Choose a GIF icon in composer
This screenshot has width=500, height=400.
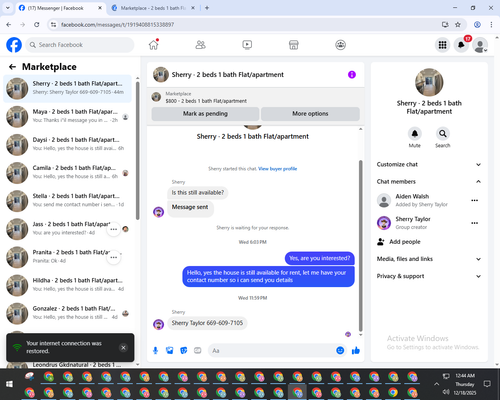click(198, 350)
